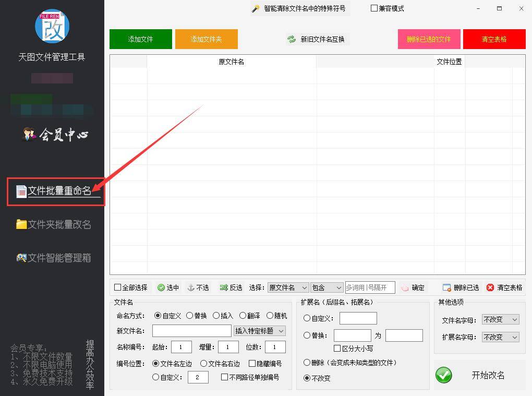Click the 原文件名 column header
Screen dimensions: 532x396
pos(232,62)
